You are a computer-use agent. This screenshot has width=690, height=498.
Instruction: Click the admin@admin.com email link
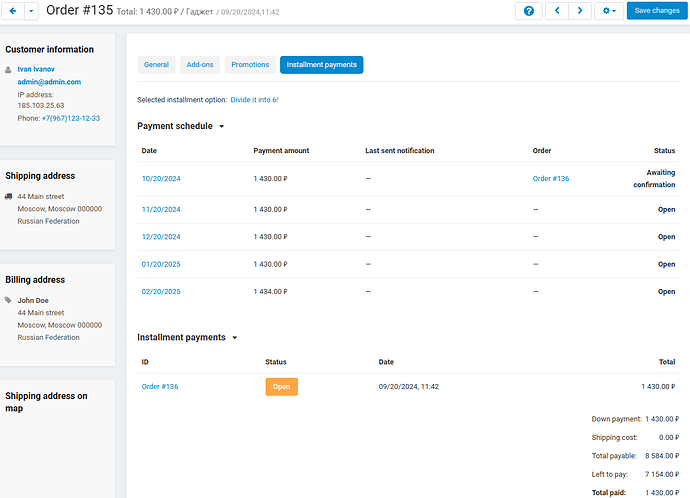[49, 82]
